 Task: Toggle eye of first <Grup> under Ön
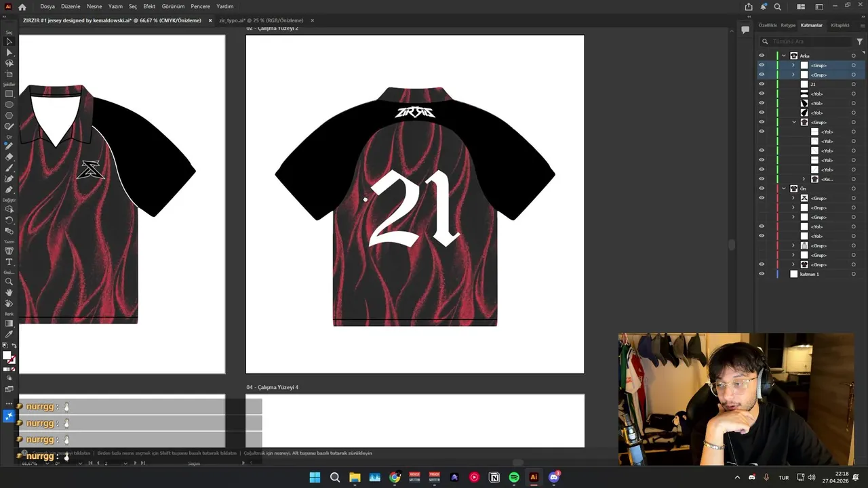pos(762,198)
